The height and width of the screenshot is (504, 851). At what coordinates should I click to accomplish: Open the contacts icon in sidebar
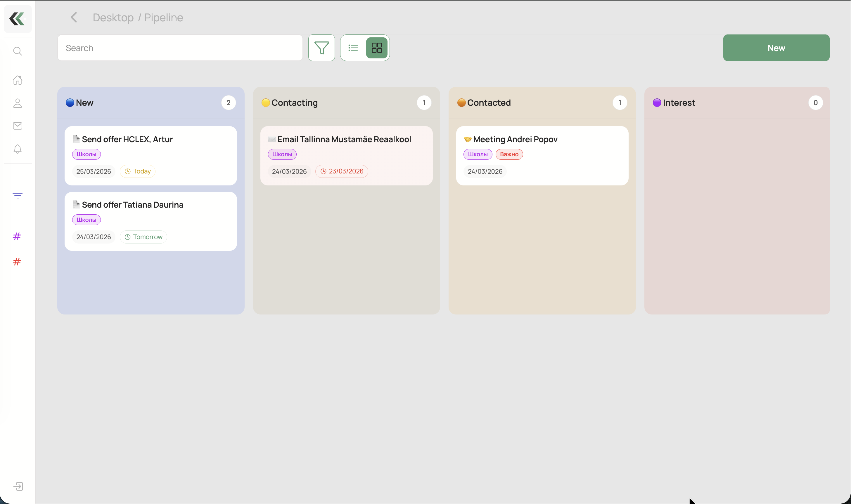[x=17, y=103]
